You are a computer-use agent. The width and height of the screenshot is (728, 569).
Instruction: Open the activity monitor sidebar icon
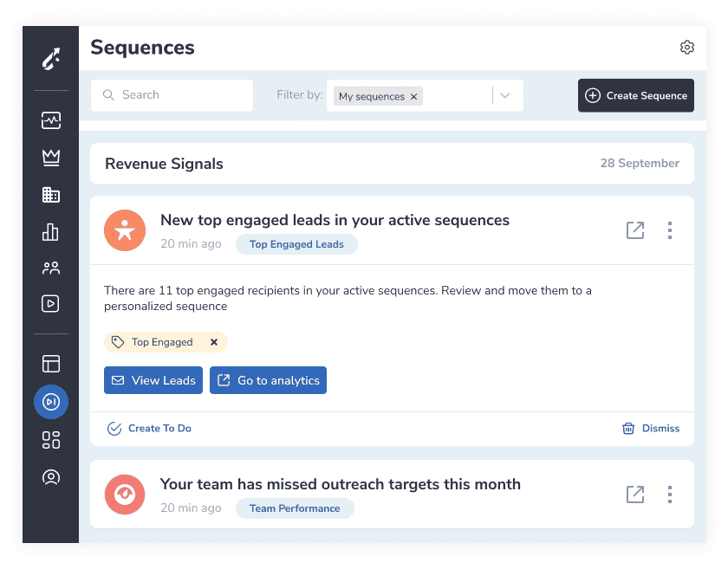pos(51,120)
